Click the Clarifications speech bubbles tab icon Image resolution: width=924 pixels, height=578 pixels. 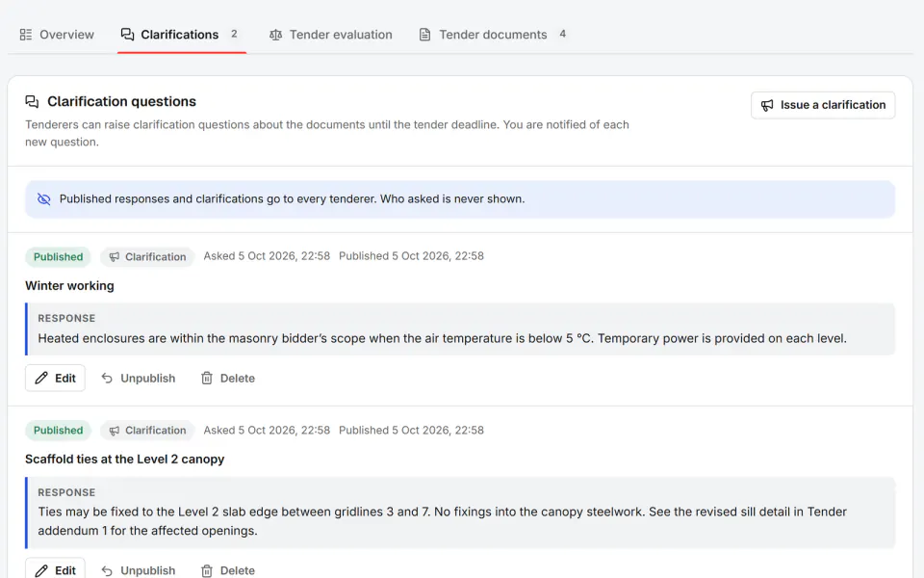(x=127, y=35)
